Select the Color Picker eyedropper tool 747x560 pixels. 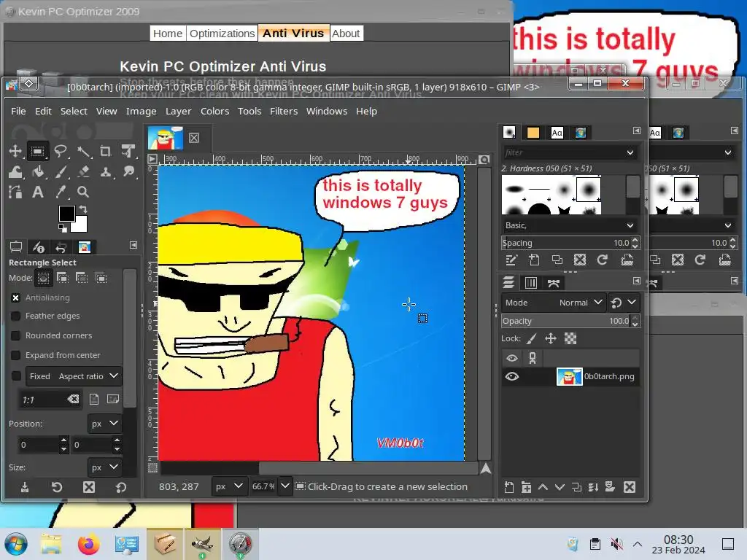point(61,192)
